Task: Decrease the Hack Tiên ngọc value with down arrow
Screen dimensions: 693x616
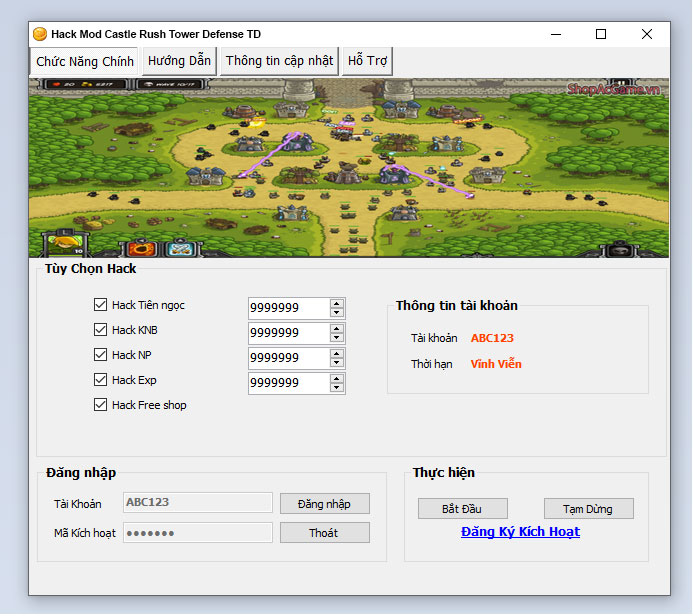Action: pyautogui.click(x=337, y=312)
